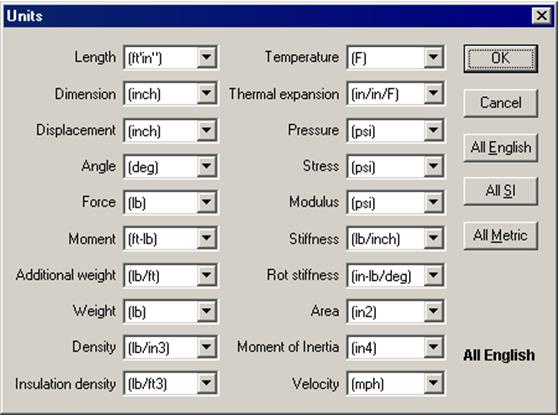The image size is (558, 415).
Task: Expand the Pressure units dropdown arrow
Action: tap(433, 130)
